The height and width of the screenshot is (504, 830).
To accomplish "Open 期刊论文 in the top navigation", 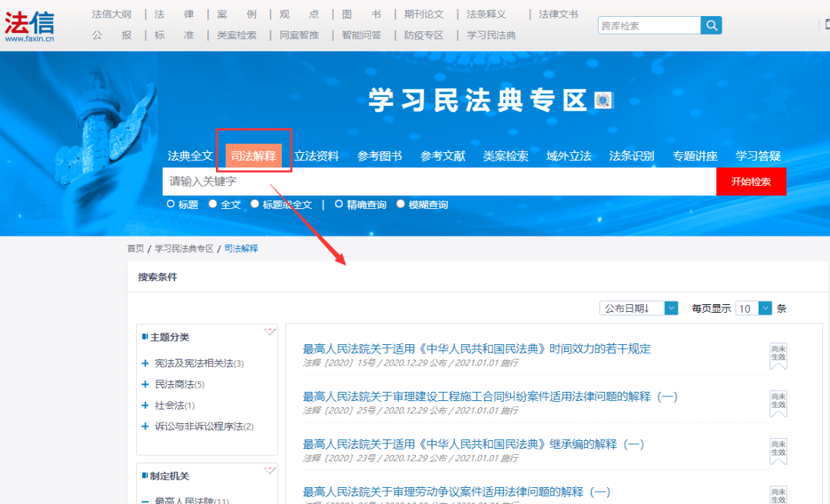I will click(x=424, y=15).
